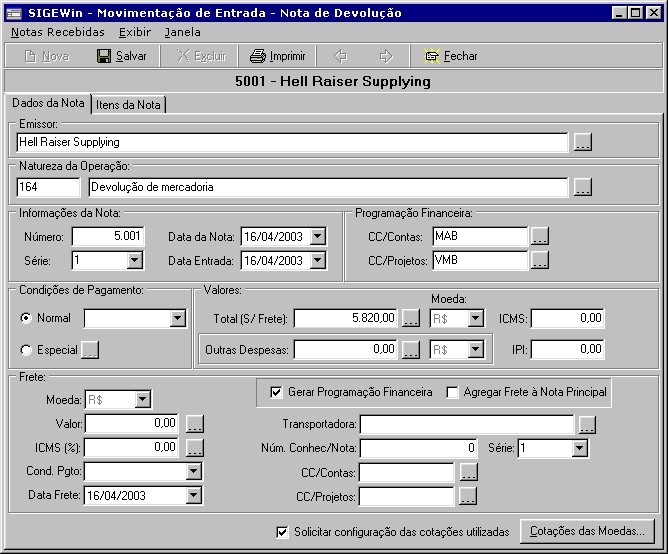Viewport: 668px width, 554px height.
Task: Click the Fechar toolbar button
Action: (x=451, y=56)
